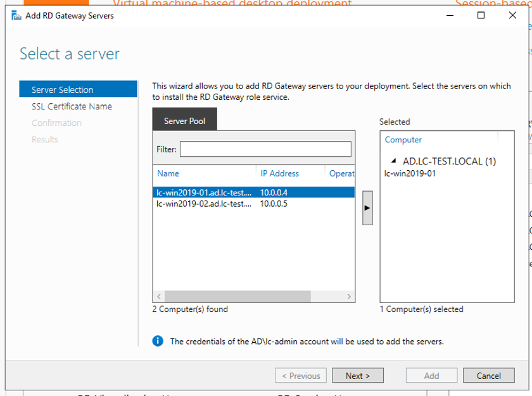
Task: Collapse the AD.LC-TEST.LOCAL tree node
Action: [393, 161]
